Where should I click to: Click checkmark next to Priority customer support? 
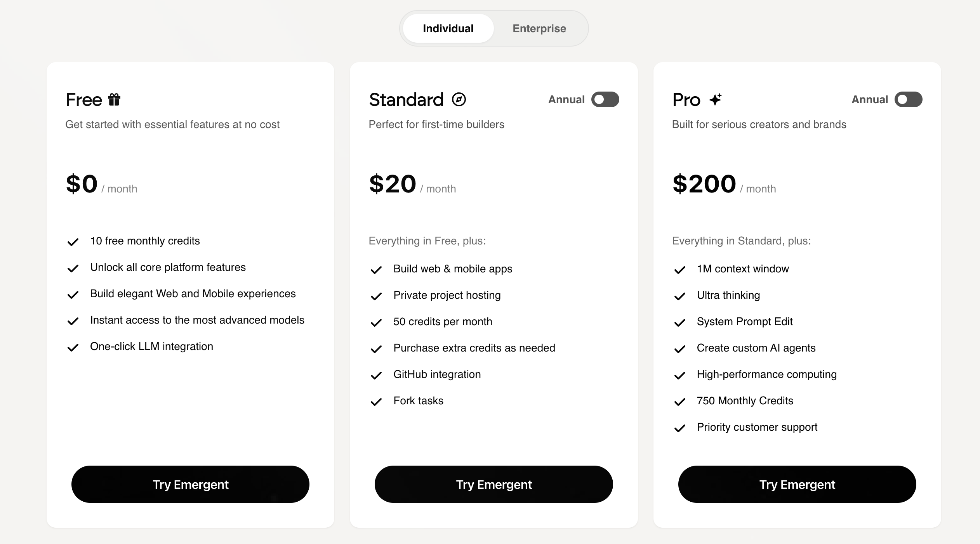679,428
